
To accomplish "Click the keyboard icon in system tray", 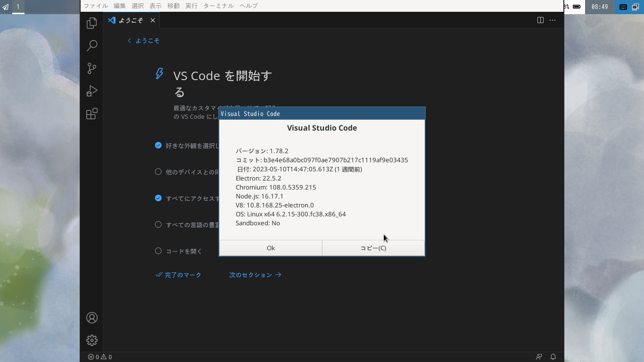I will [623, 7].
